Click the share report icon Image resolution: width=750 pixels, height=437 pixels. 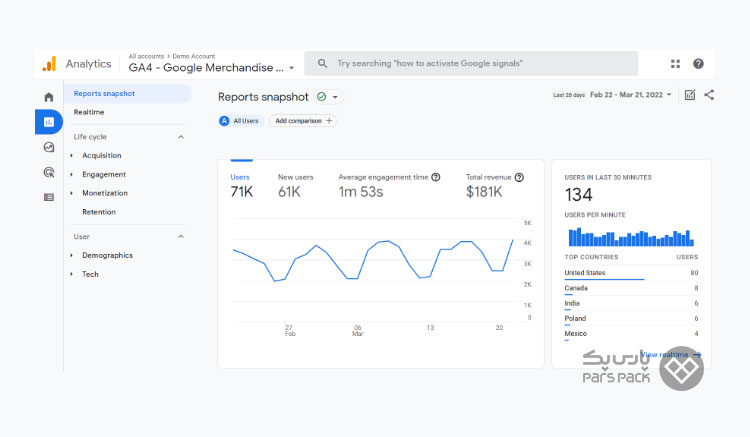(709, 95)
